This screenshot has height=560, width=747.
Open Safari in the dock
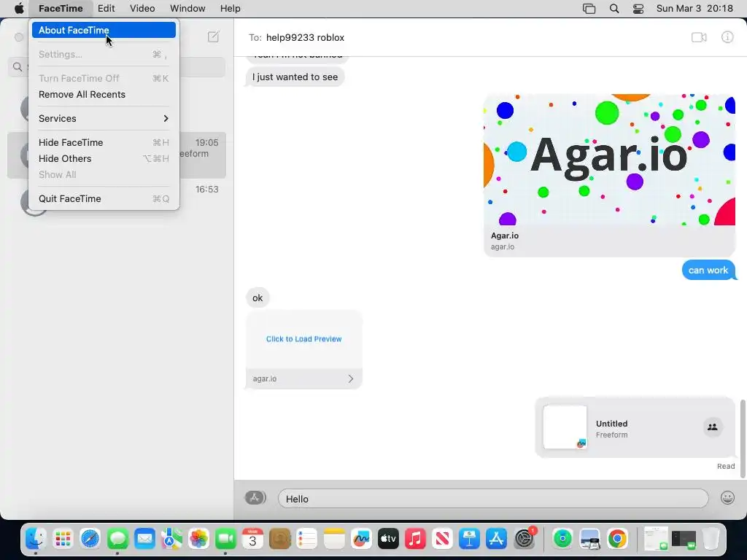(x=90, y=539)
